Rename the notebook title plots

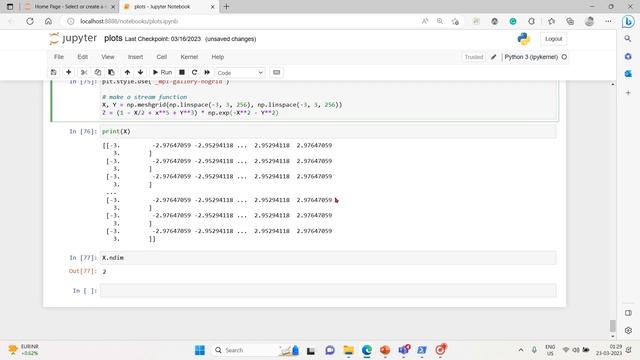pos(113,38)
